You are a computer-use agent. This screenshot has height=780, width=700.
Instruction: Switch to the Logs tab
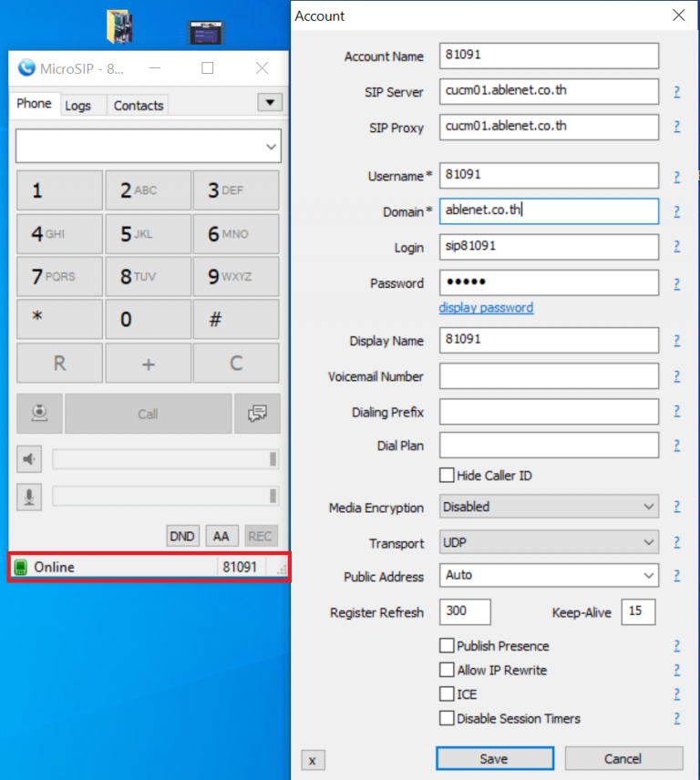point(78,106)
